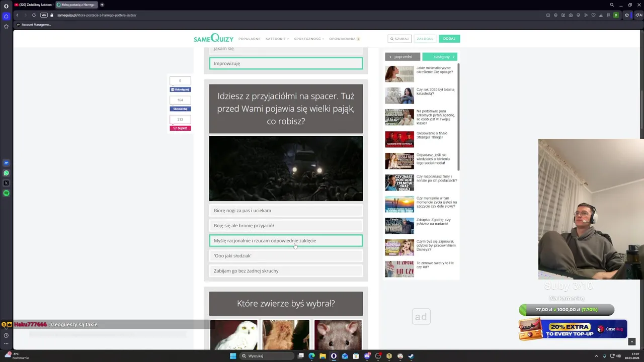644x362 pixels.
Task: Open the green 'D' profile icon
Action: point(616,15)
